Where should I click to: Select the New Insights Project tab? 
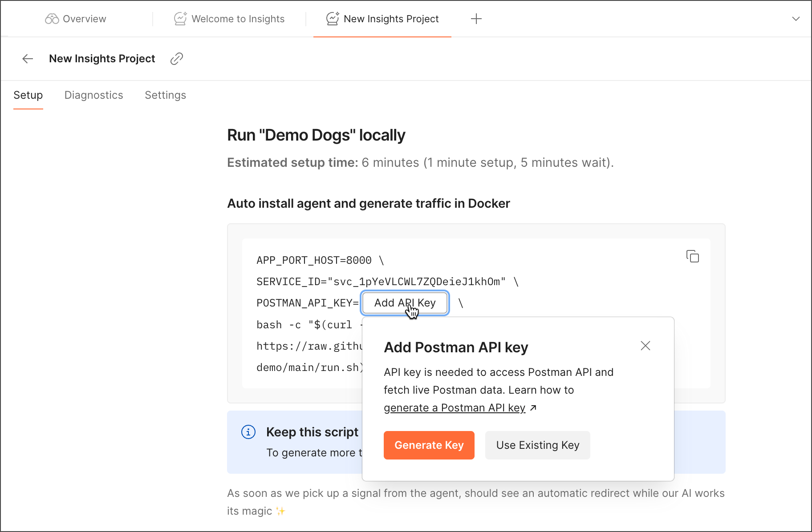tap(382, 19)
